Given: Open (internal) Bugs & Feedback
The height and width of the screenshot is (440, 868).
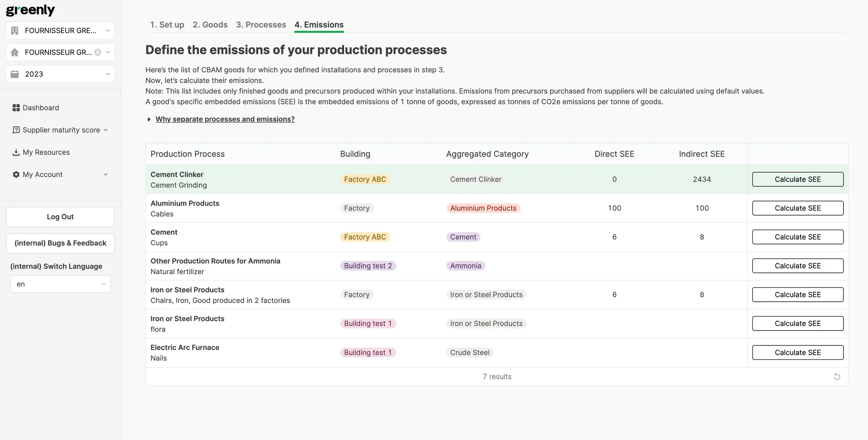Looking at the screenshot, I should click(x=60, y=243).
